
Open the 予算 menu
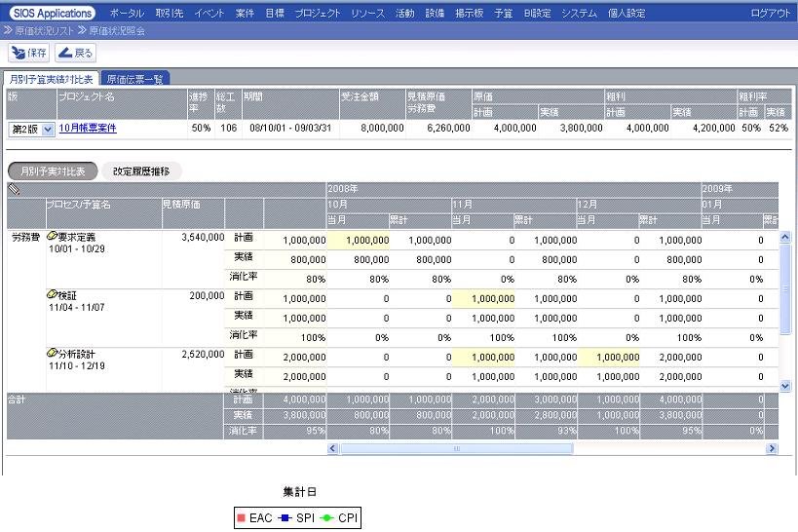504,14
